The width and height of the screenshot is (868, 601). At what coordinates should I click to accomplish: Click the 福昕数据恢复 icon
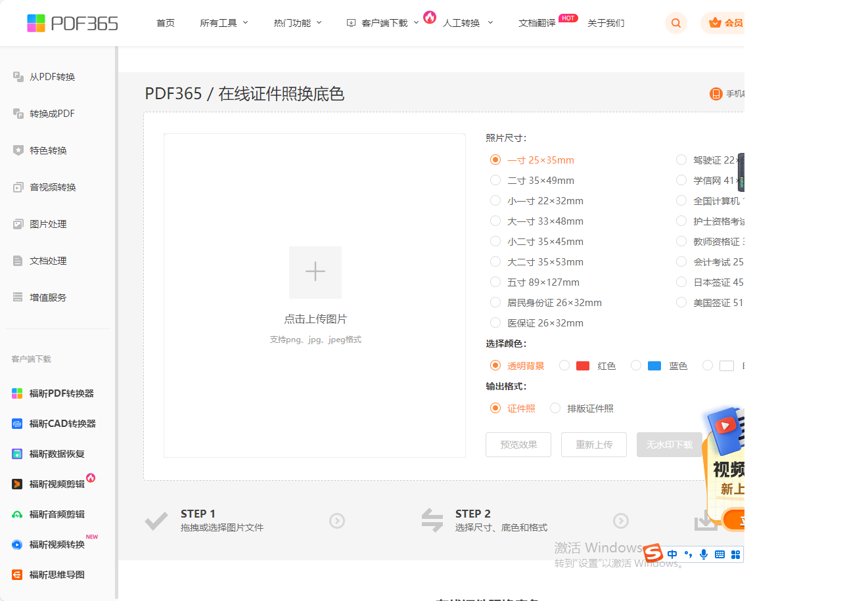(17, 454)
